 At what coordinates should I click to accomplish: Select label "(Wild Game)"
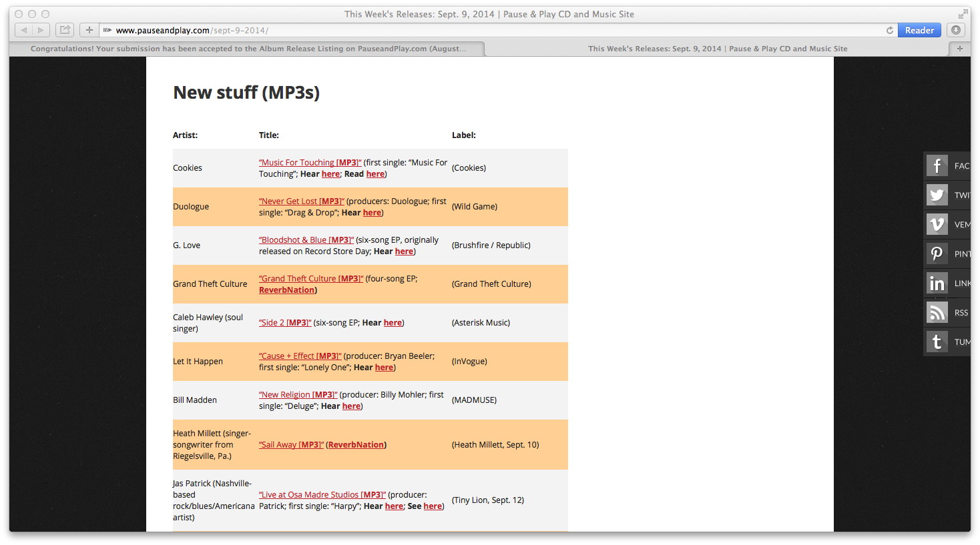pos(475,207)
